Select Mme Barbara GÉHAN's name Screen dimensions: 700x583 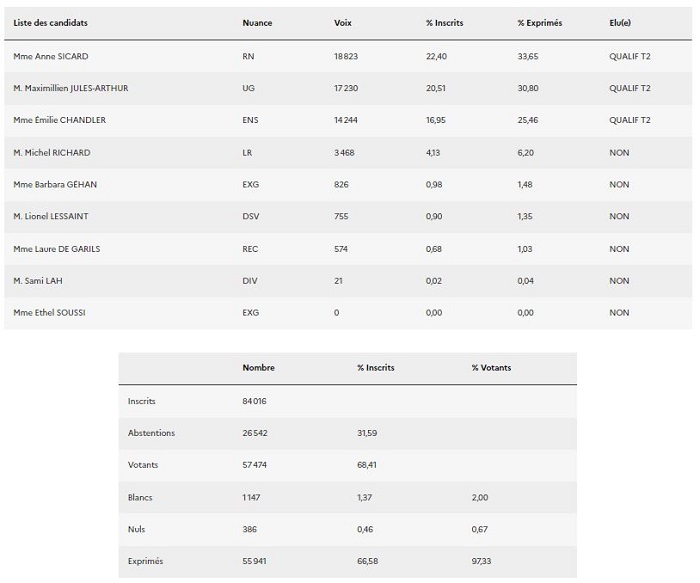pyautogui.click(x=55, y=184)
